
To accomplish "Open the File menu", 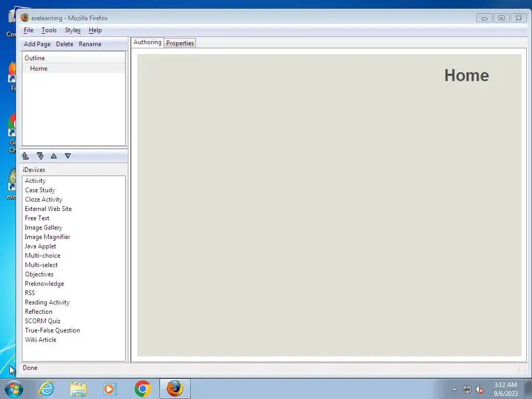I will tap(29, 30).
